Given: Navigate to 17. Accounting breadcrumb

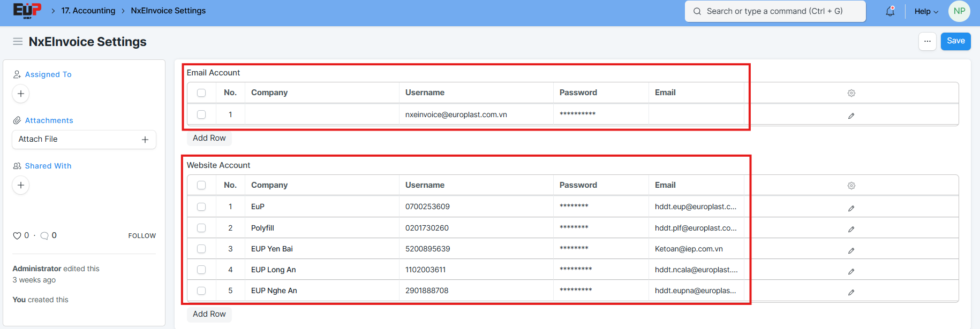Looking at the screenshot, I should coord(88,11).
